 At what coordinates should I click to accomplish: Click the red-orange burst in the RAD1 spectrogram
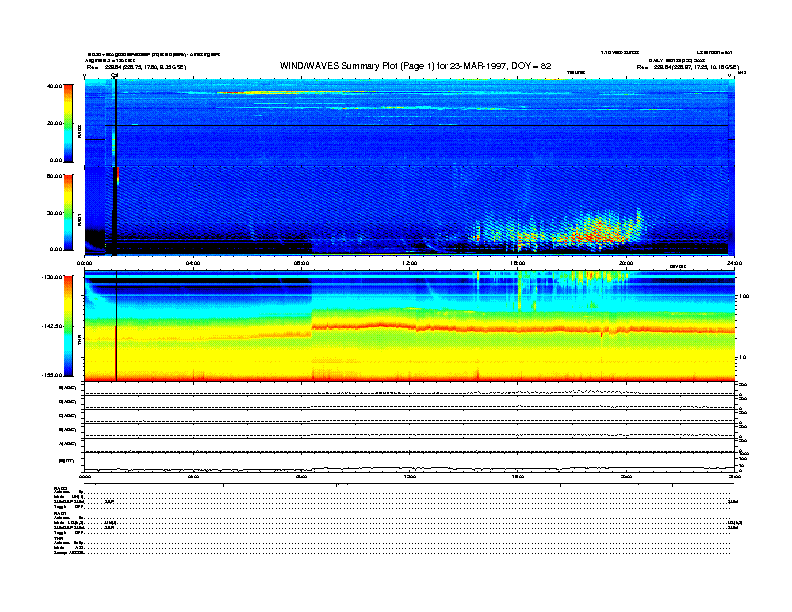(599, 231)
